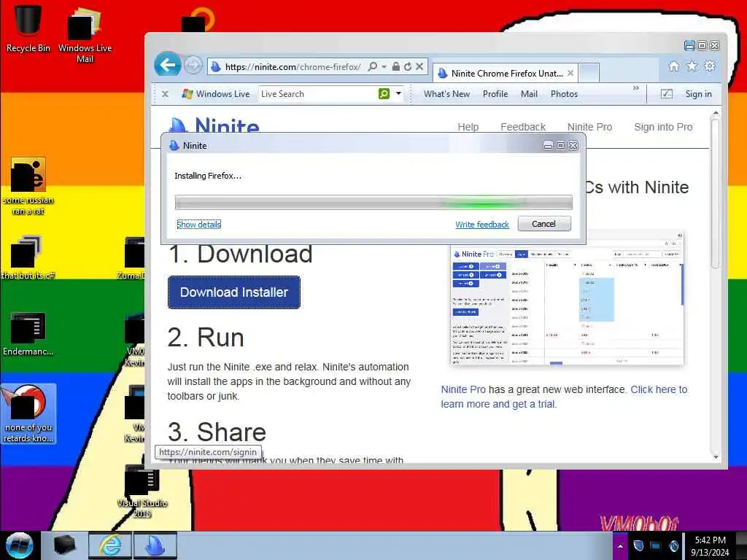Viewport: 747px width, 560px height.
Task: Close the Ninite Chrome Firefox tab
Action: pyautogui.click(x=570, y=73)
